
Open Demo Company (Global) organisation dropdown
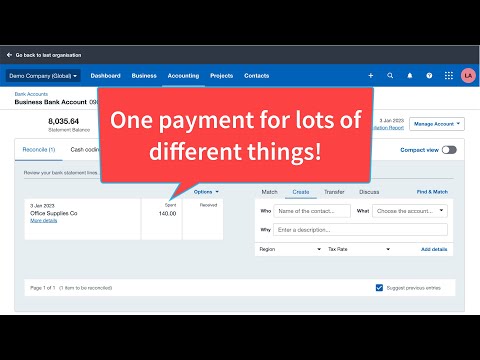[43, 76]
